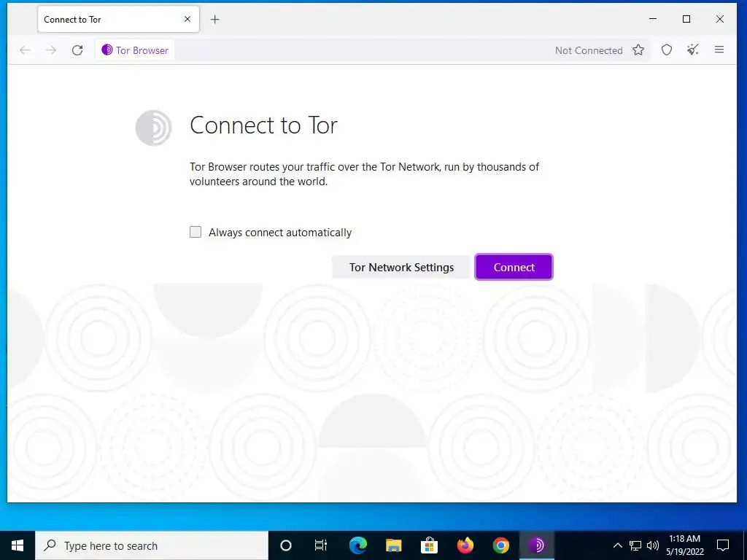Click the Not Connected status label
Screen dimensions: 747x560
pyautogui.click(x=589, y=50)
